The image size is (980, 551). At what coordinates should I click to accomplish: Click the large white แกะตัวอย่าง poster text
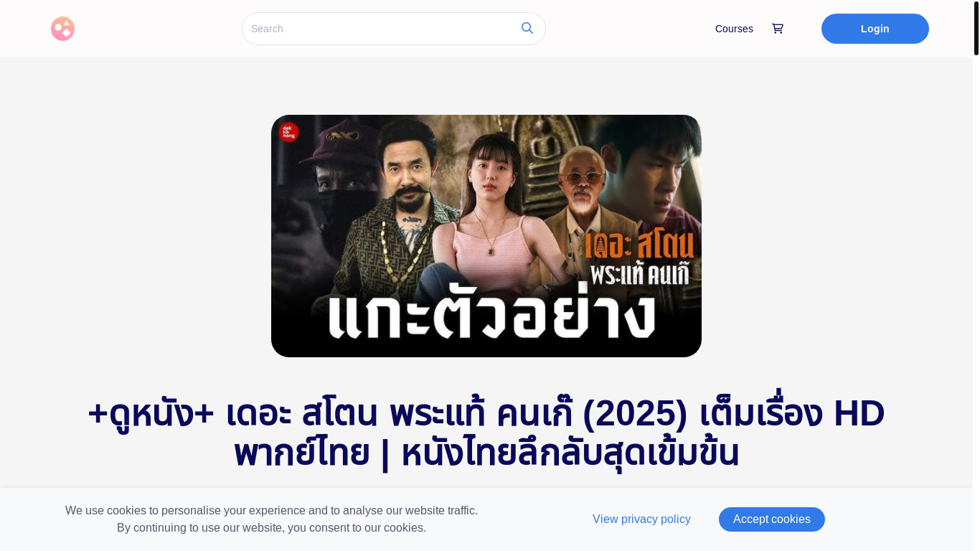pyautogui.click(x=491, y=315)
